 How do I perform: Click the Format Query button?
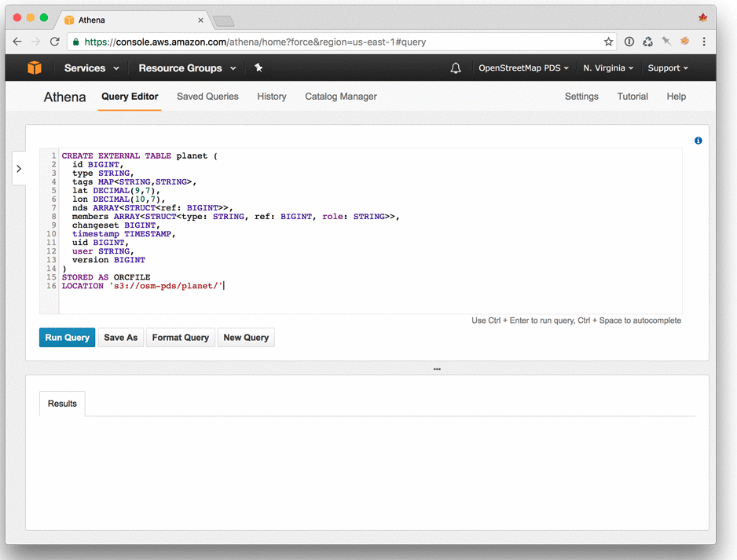point(181,337)
